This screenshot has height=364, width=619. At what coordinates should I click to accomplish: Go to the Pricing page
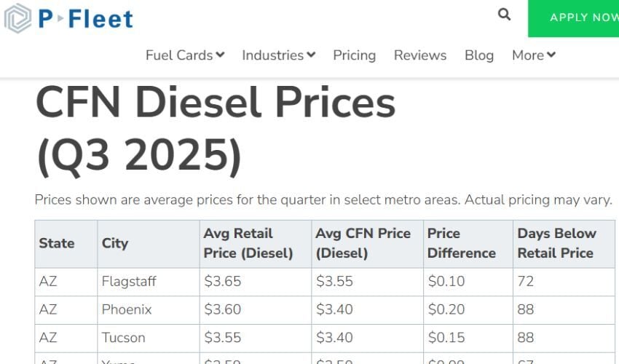click(354, 55)
